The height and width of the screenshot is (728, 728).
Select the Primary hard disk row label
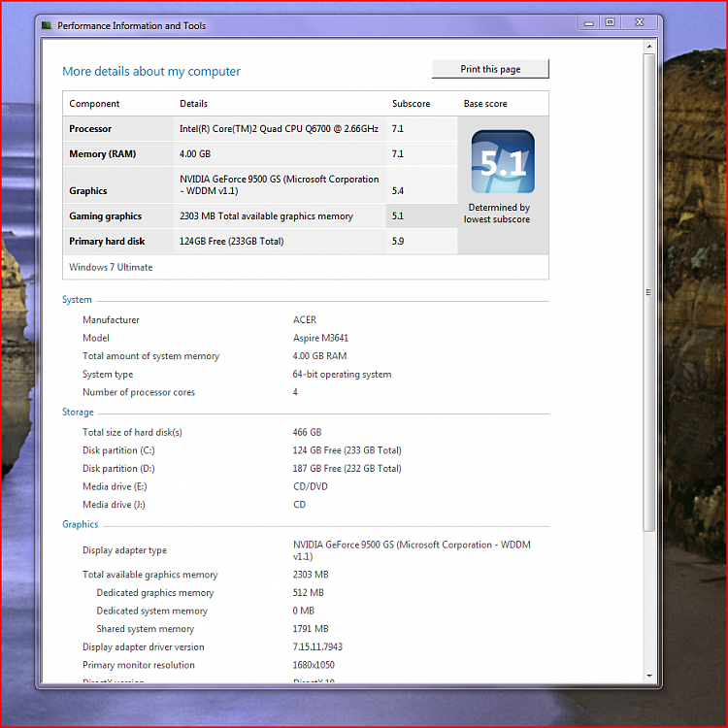[x=107, y=241]
